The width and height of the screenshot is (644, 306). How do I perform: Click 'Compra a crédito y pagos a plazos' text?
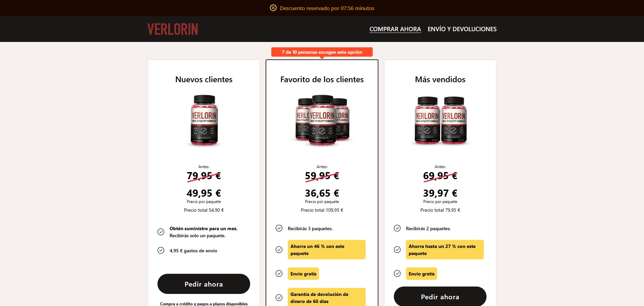204,304
